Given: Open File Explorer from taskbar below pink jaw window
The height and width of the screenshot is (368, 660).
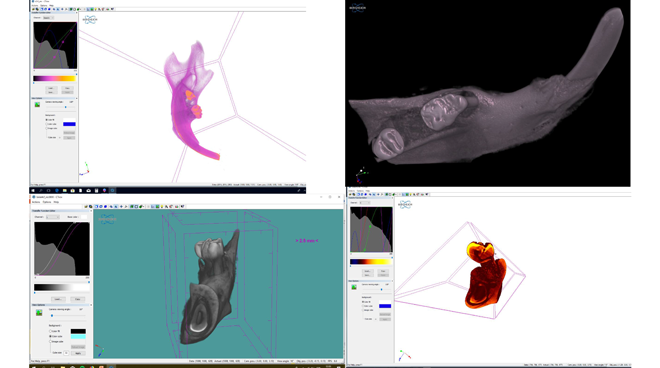Looking at the screenshot, I should pyautogui.click(x=65, y=191).
